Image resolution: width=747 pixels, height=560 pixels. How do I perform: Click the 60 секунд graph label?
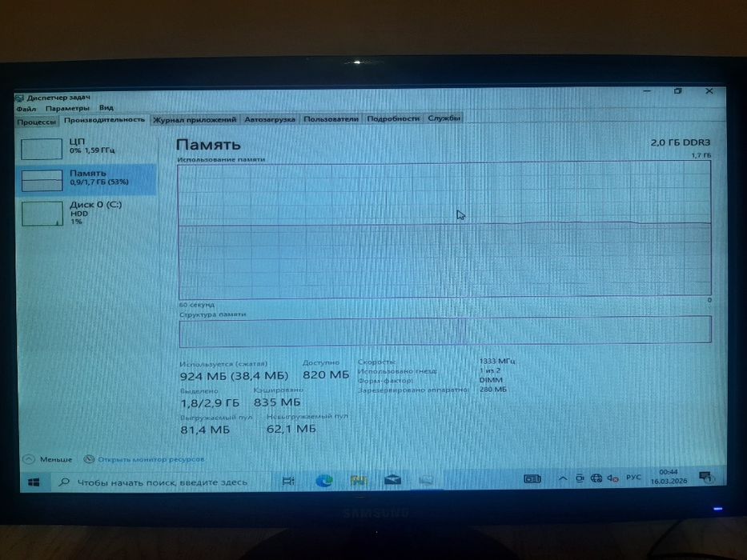(197, 305)
